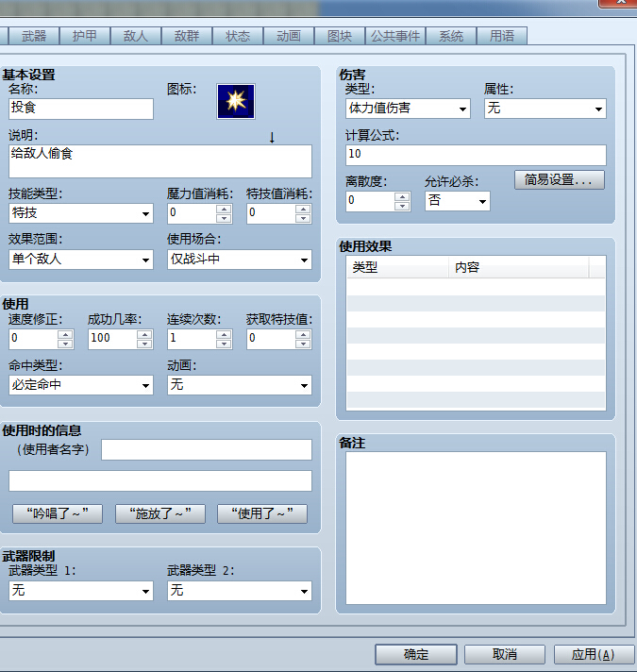The image size is (637, 672).
Task: Open the 武器类型 2 dropdown
Action: (x=240, y=591)
